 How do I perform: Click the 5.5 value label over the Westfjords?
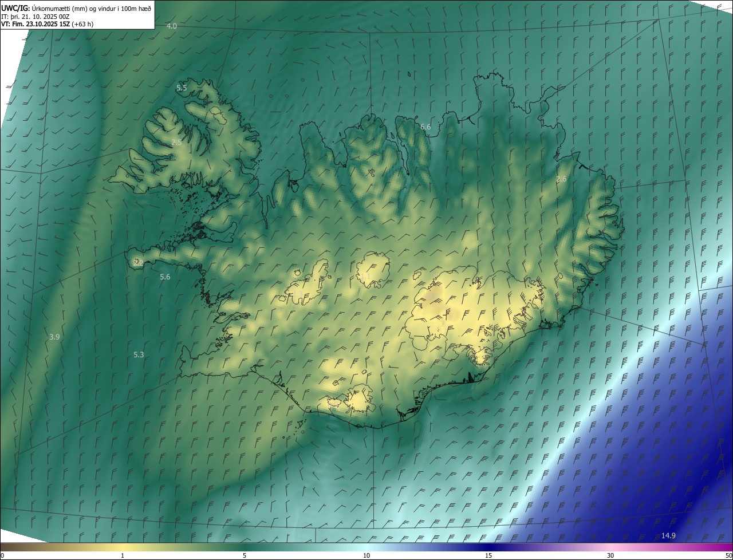pyautogui.click(x=182, y=88)
